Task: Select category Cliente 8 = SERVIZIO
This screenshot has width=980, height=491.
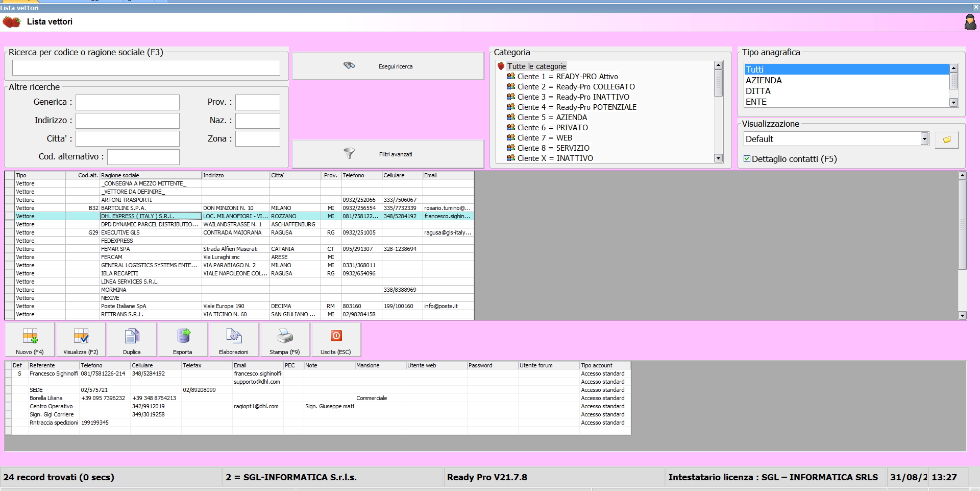Action: [x=548, y=148]
